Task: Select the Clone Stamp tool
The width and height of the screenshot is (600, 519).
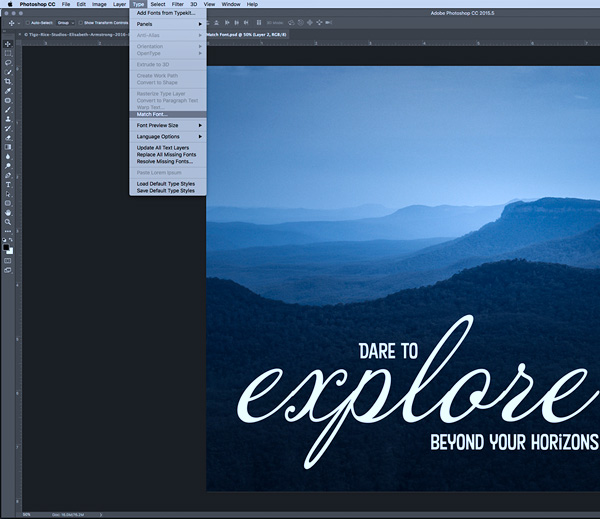Action: pyautogui.click(x=8, y=119)
